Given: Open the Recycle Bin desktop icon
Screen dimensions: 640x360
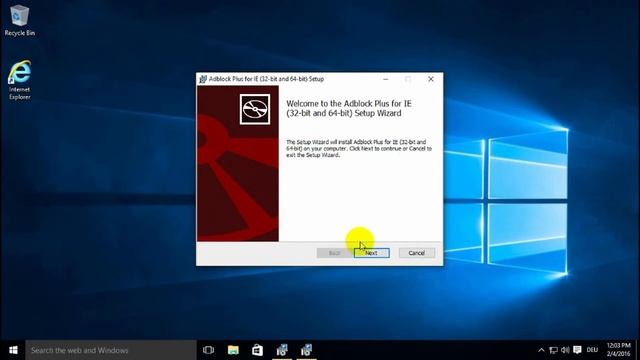Looking at the screenshot, I should (20, 20).
